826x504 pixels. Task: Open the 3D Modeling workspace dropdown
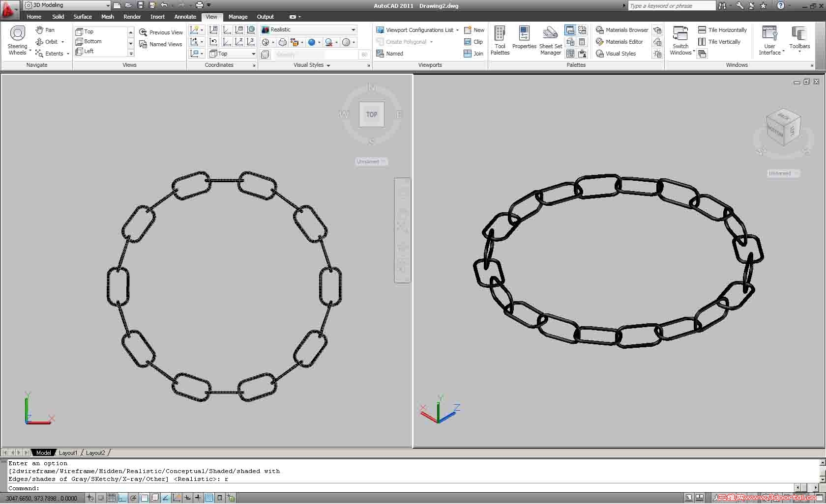pyautogui.click(x=67, y=5)
